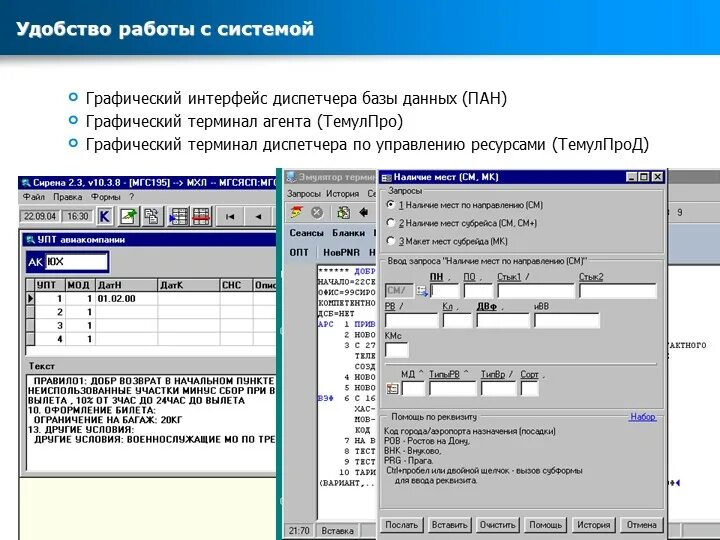Image resolution: width=720 pixels, height=540 pixels.
Task: Click the РВ input field
Action: 412,320
